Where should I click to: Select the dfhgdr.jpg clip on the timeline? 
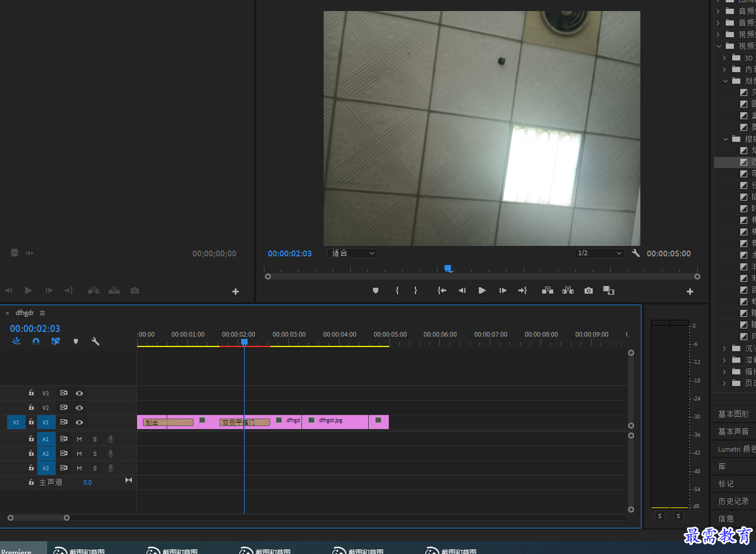click(335, 422)
